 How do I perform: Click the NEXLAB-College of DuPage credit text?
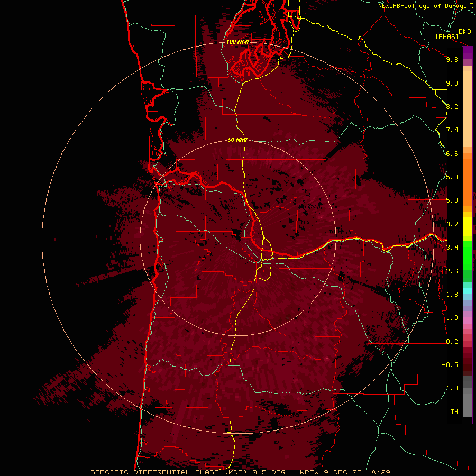423,6
